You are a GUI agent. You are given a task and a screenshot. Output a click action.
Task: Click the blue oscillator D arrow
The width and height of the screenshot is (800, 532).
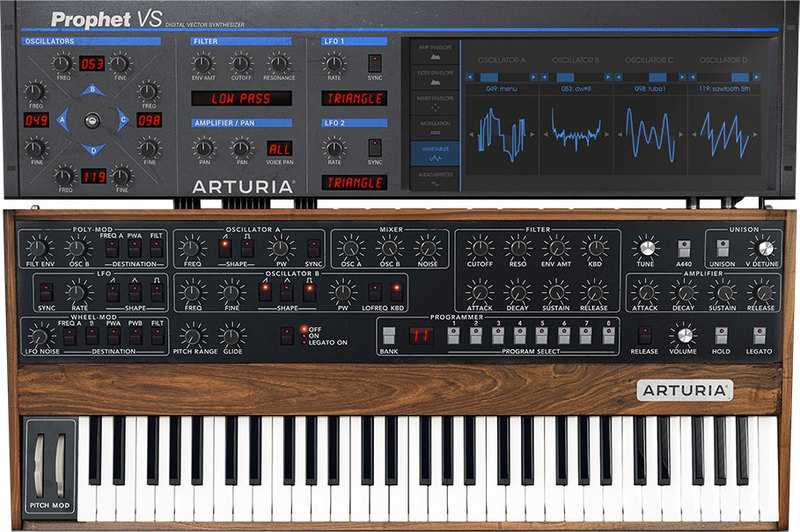(x=93, y=149)
